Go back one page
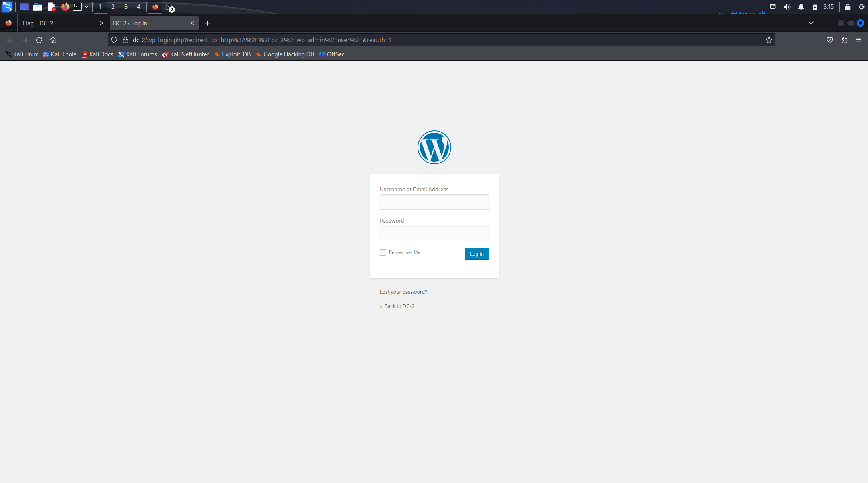Image resolution: width=868 pixels, height=483 pixels. click(x=10, y=40)
